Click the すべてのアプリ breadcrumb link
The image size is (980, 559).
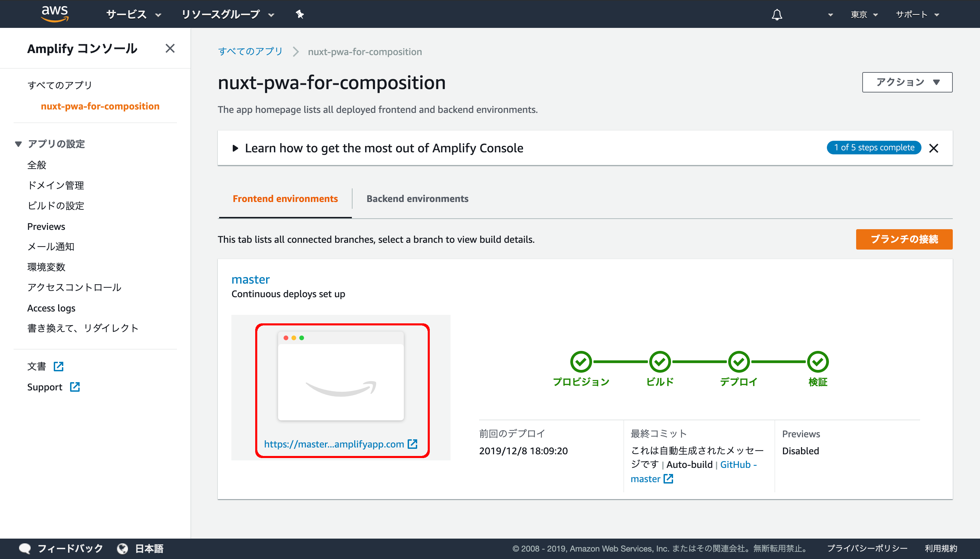pyautogui.click(x=250, y=51)
